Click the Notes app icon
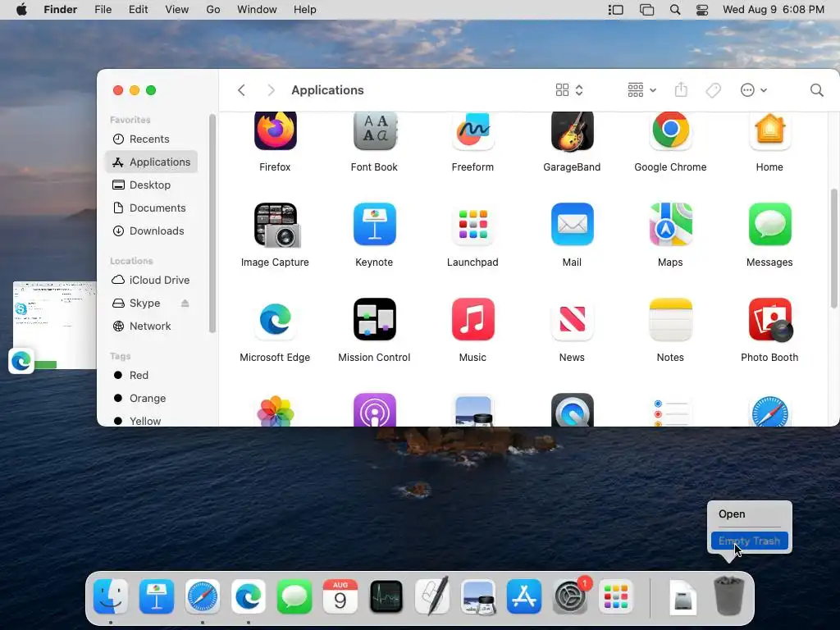This screenshot has height=630, width=840. point(670,319)
